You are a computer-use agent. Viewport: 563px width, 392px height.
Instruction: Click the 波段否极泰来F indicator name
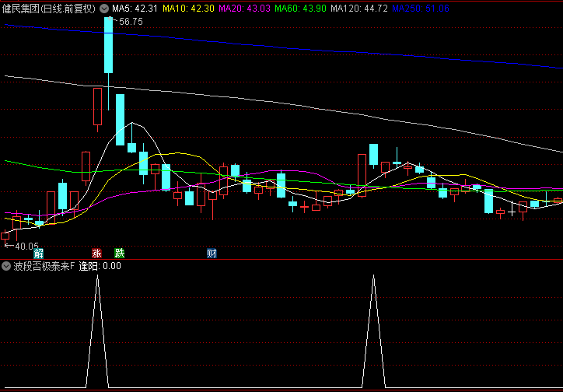click(44, 266)
